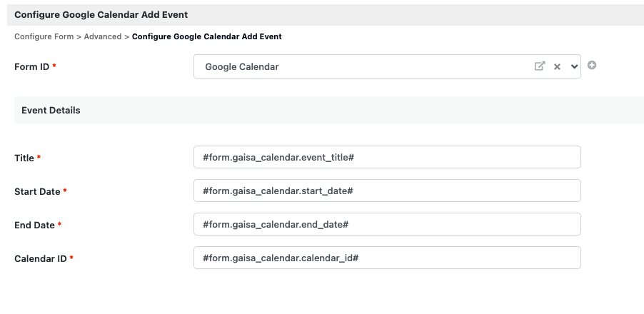Open the selected Google Calendar form in new window
The height and width of the screenshot is (314, 644).
(x=540, y=66)
